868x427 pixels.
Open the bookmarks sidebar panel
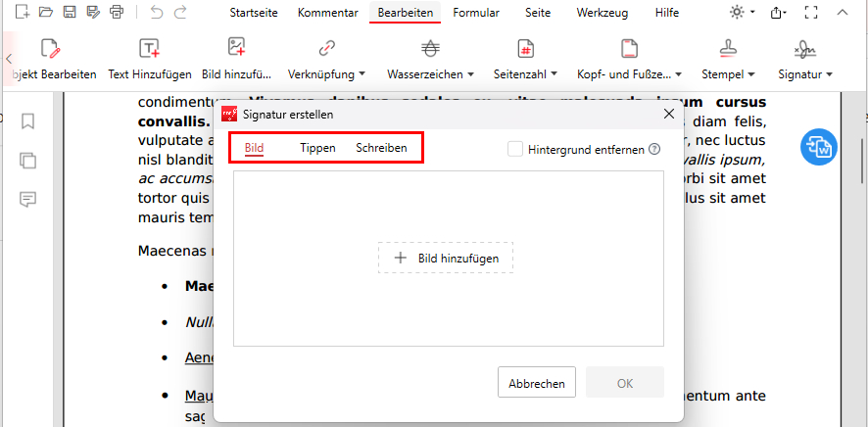click(x=27, y=121)
